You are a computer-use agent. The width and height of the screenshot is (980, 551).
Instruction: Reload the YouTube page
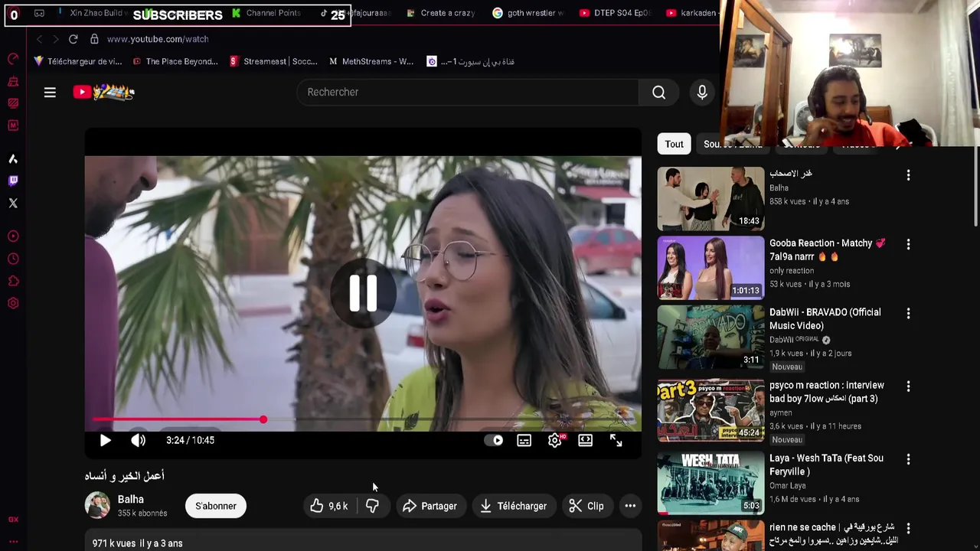point(73,39)
